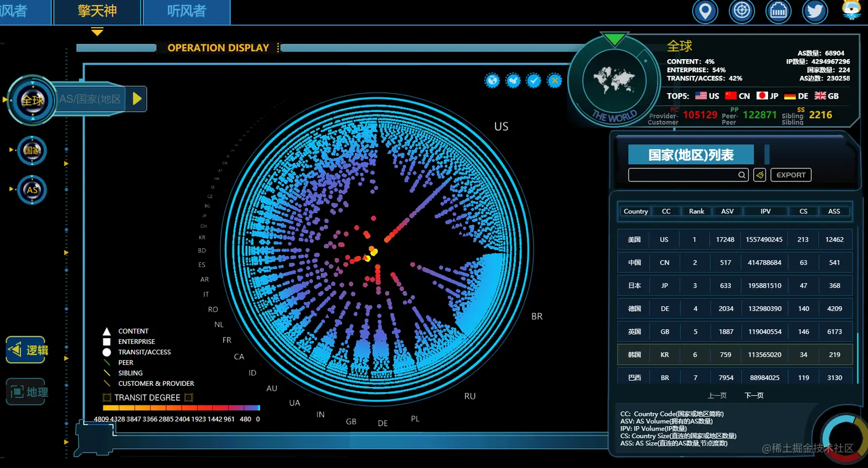
Task: Sort the table by Rank column header
Action: pyautogui.click(x=696, y=211)
